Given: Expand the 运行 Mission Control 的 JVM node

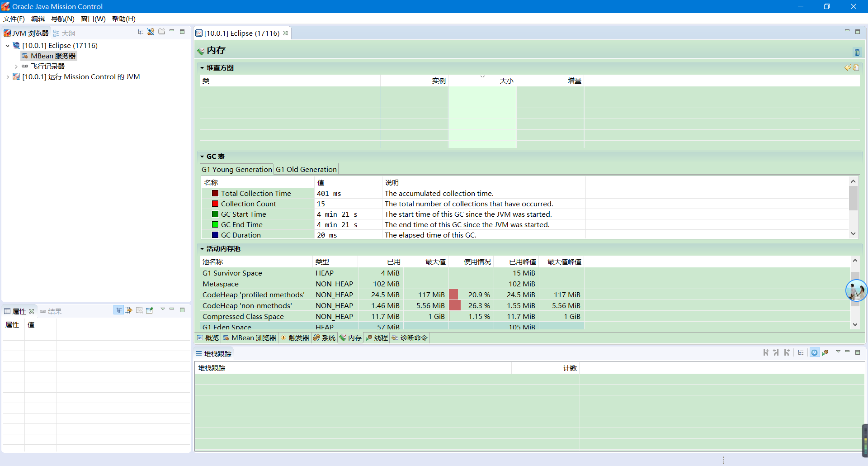Looking at the screenshot, I should (8, 77).
